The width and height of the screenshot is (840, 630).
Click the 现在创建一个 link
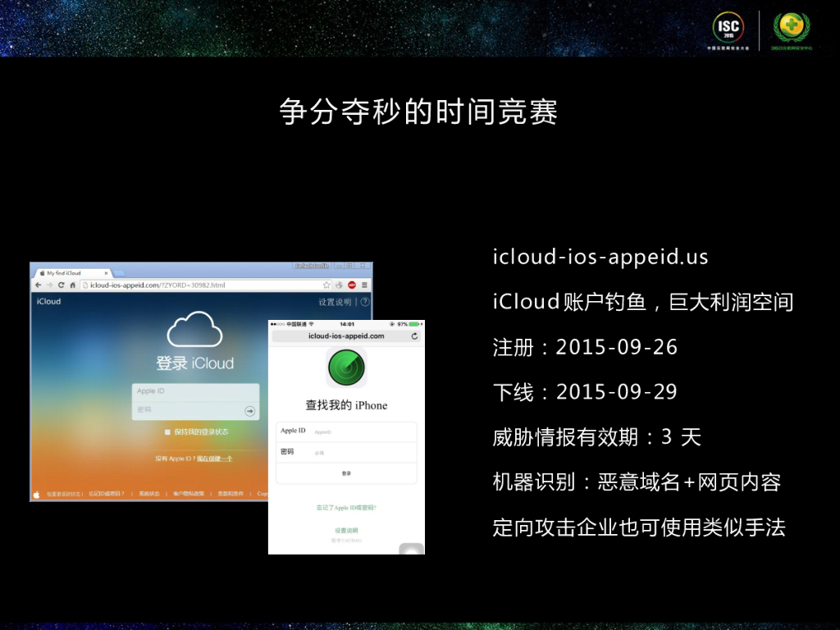(214, 459)
